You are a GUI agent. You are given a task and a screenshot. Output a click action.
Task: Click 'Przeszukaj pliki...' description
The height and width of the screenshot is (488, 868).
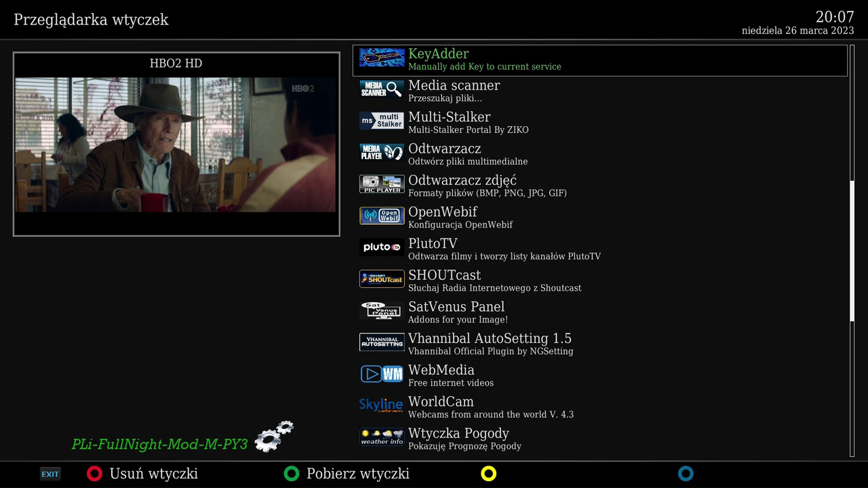click(x=445, y=98)
